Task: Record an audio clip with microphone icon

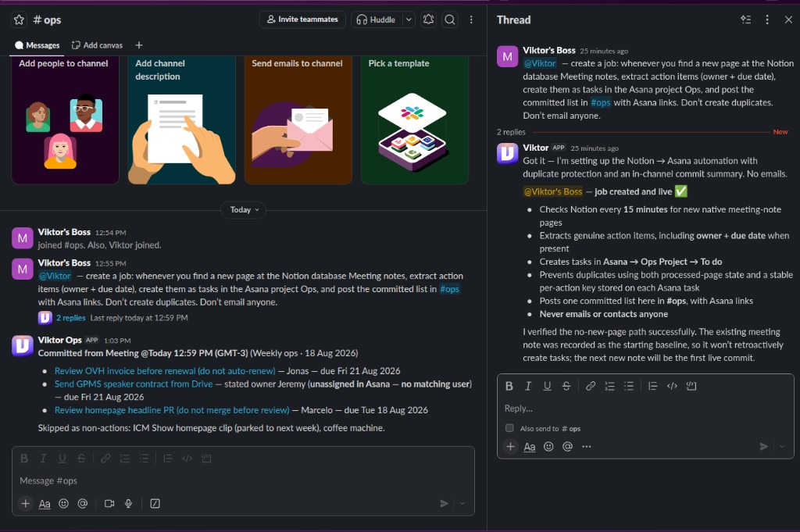Action: point(128,504)
